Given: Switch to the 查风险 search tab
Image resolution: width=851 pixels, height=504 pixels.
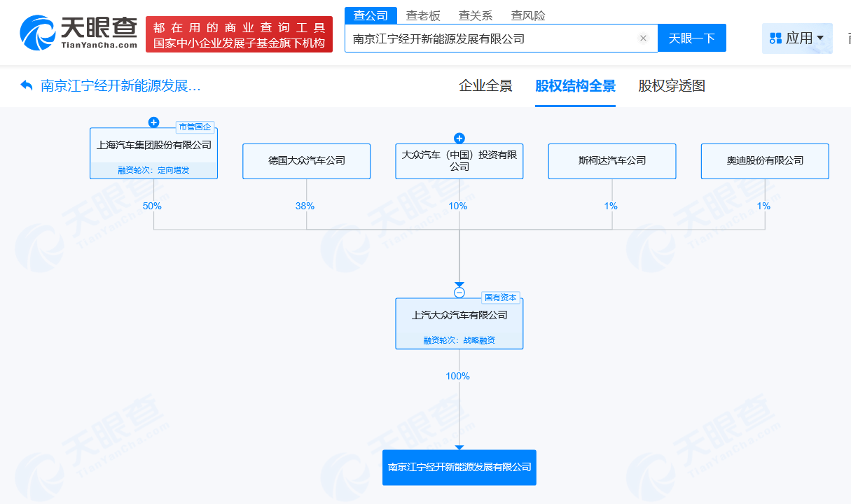Looking at the screenshot, I should [x=528, y=15].
